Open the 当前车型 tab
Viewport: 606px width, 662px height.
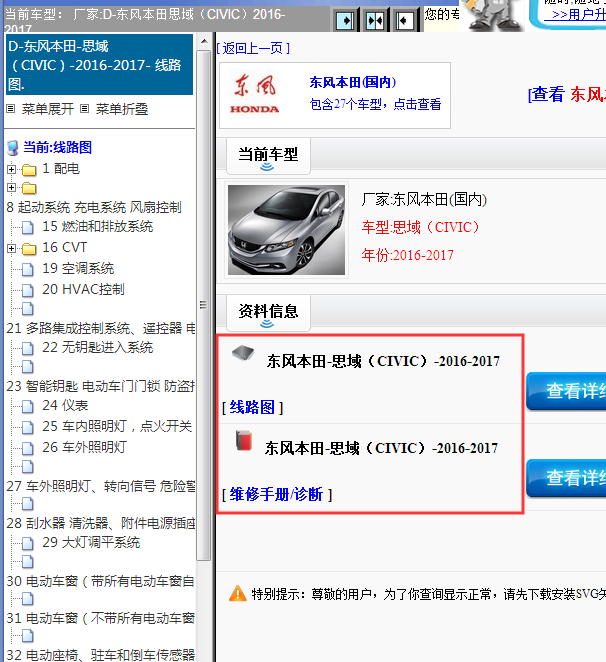[x=268, y=156]
